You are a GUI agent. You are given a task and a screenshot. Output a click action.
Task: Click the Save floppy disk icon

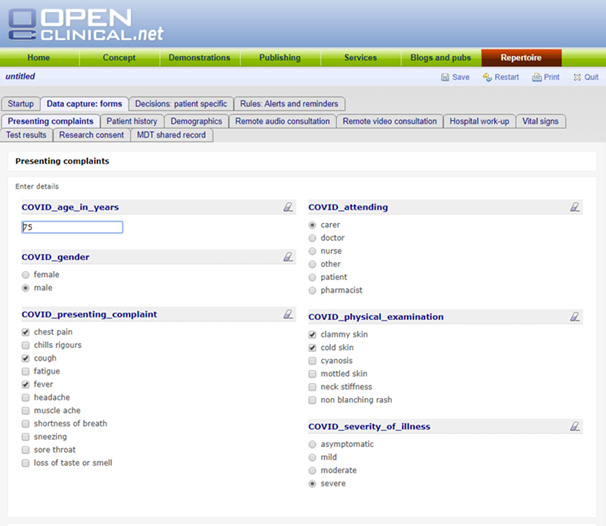445,77
